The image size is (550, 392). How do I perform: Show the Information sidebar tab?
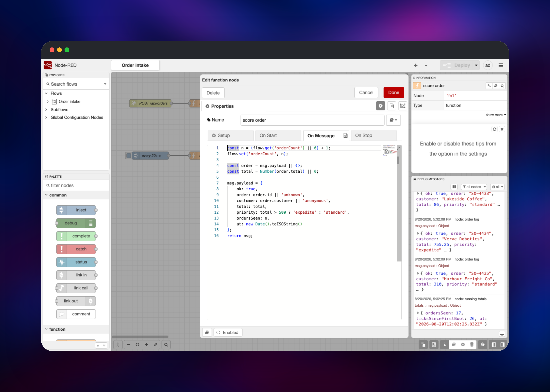[445, 344]
